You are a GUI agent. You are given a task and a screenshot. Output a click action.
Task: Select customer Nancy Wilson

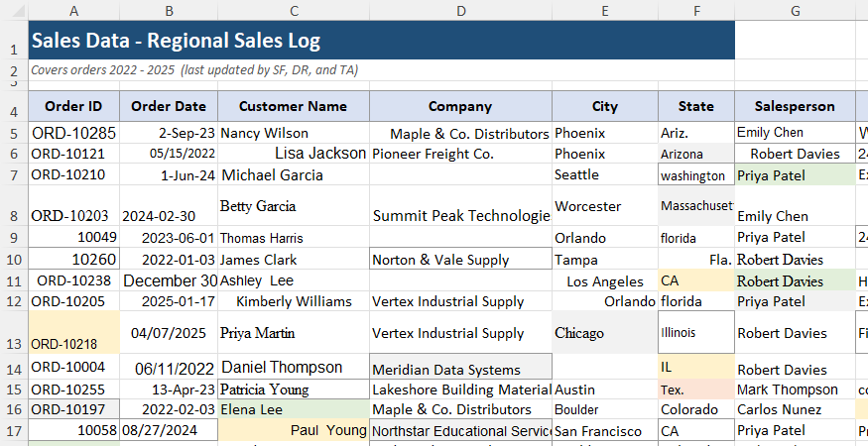tap(294, 133)
